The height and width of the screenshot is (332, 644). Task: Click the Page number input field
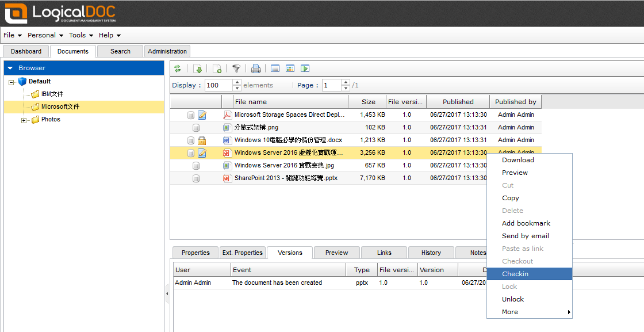pyautogui.click(x=332, y=85)
